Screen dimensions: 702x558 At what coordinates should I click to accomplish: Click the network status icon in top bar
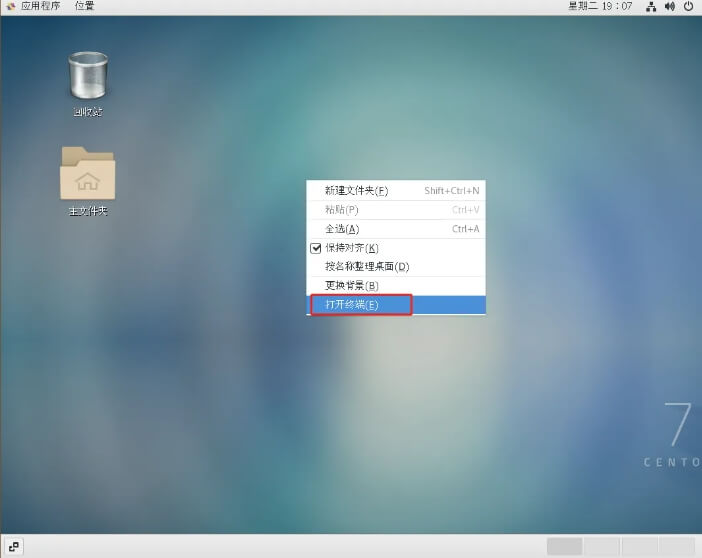click(x=651, y=6)
